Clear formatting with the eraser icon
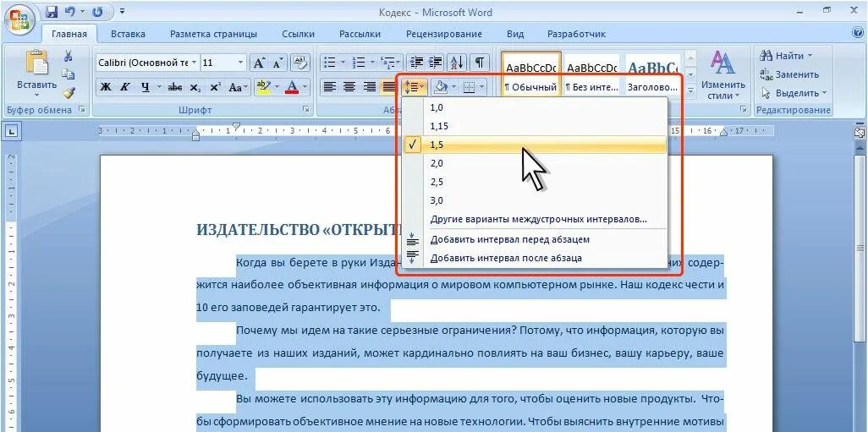The image size is (868, 432). point(299,63)
